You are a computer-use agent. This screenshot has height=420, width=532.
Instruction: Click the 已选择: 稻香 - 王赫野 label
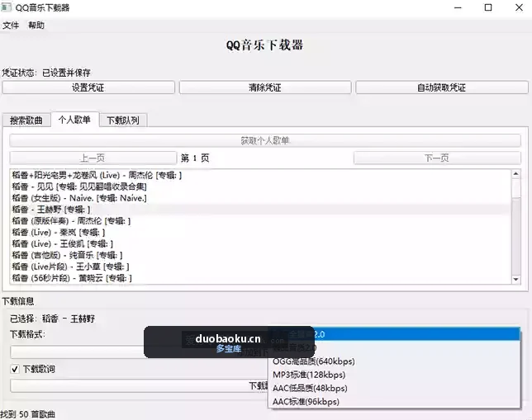53,319
